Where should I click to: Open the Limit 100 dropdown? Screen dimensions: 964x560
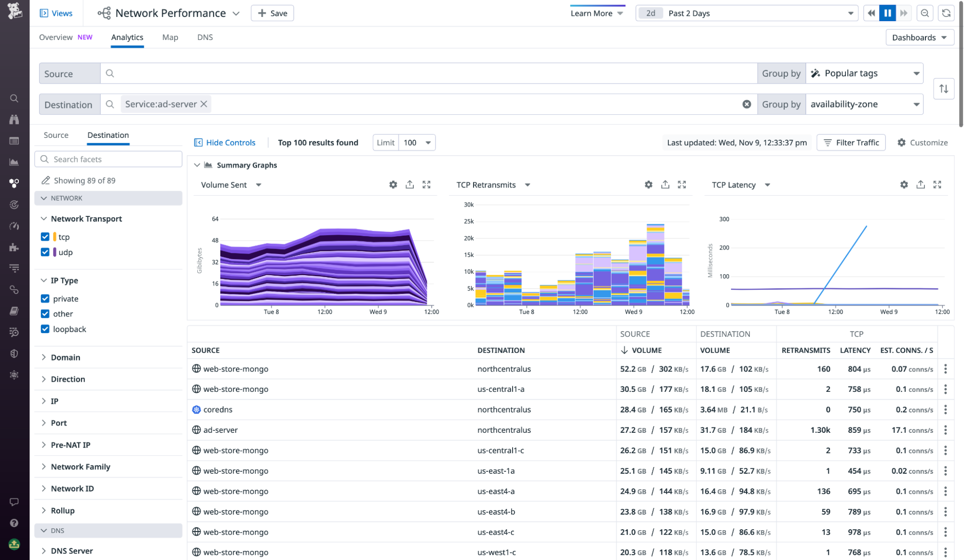pyautogui.click(x=417, y=143)
